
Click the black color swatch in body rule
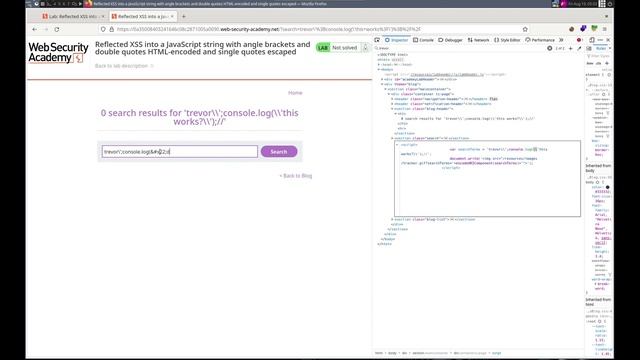coord(607,187)
